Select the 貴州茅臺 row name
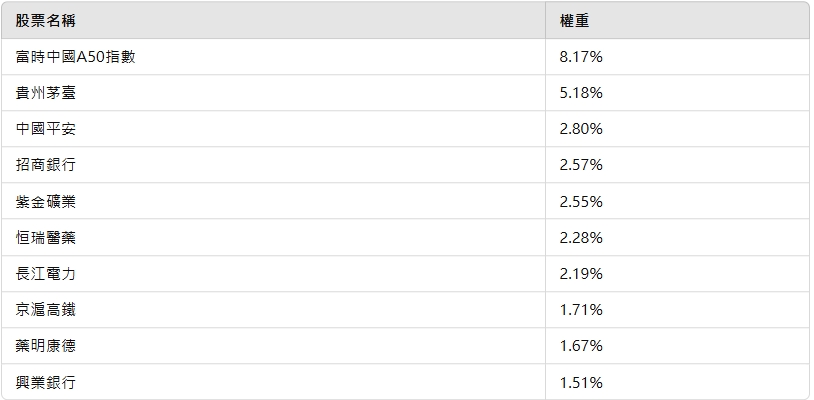This screenshot has height=400, width=814. coord(45,93)
